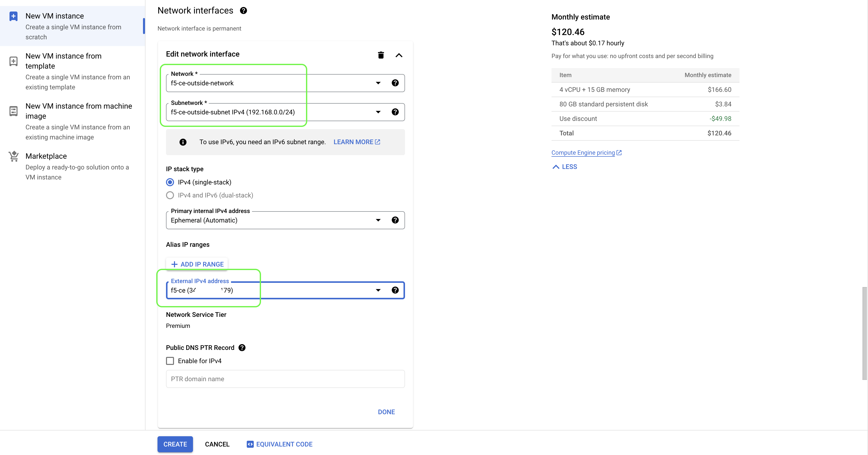Viewport: 868px width, 455px height.
Task: Select IPv4 (single-stack) radio button
Action: (170, 182)
